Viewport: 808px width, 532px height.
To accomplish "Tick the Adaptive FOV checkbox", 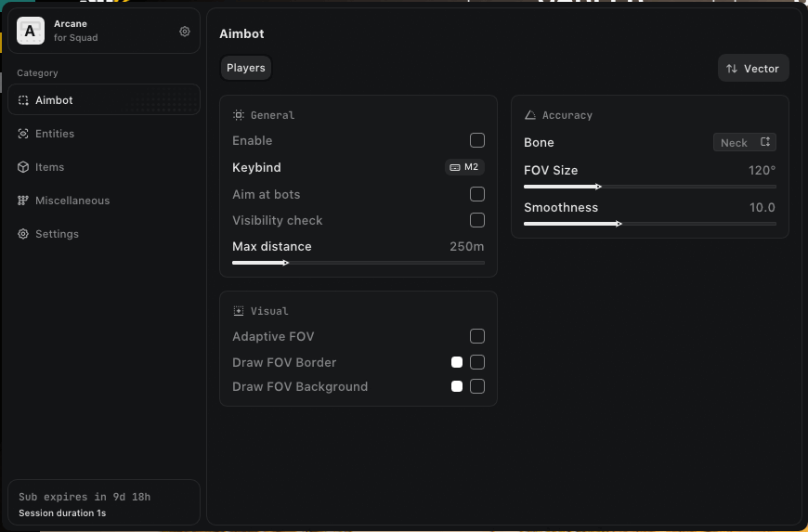I will pyautogui.click(x=477, y=336).
